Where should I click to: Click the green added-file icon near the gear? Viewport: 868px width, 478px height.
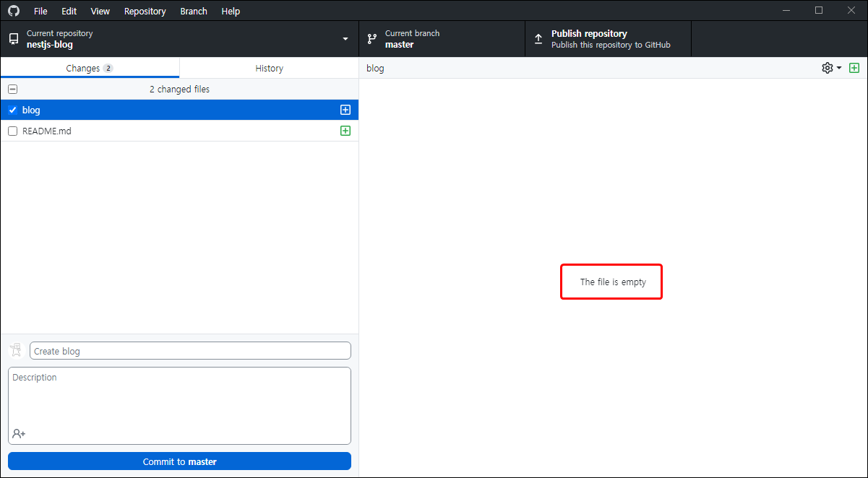click(x=854, y=67)
